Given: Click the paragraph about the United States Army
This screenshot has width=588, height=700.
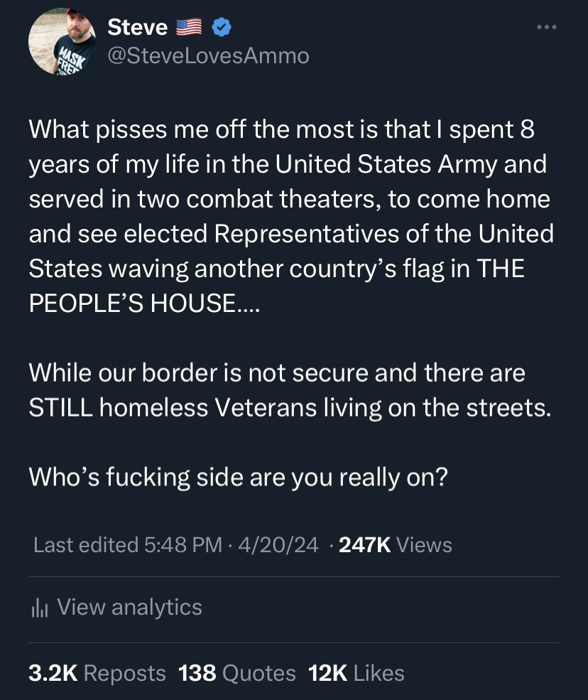Looking at the screenshot, I should (x=290, y=217).
